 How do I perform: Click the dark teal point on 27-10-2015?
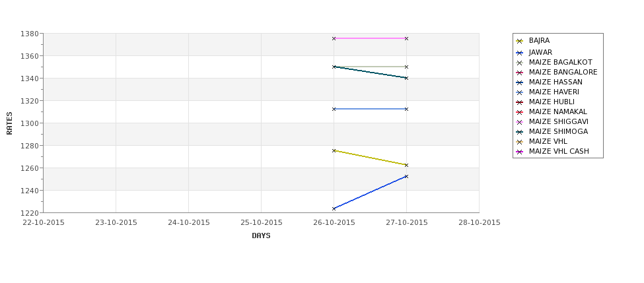[407, 78]
